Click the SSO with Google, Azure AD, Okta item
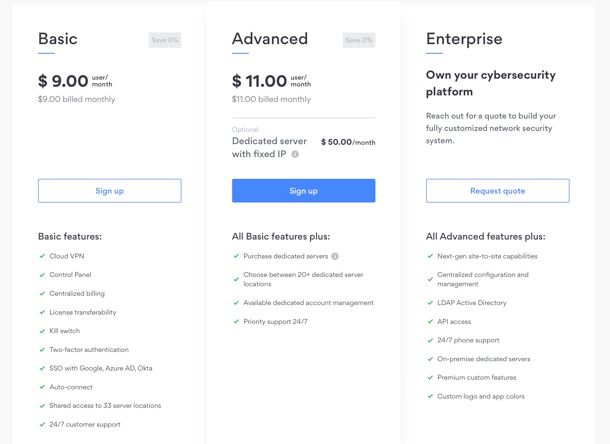This screenshot has width=610, height=444. [x=101, y=368]
